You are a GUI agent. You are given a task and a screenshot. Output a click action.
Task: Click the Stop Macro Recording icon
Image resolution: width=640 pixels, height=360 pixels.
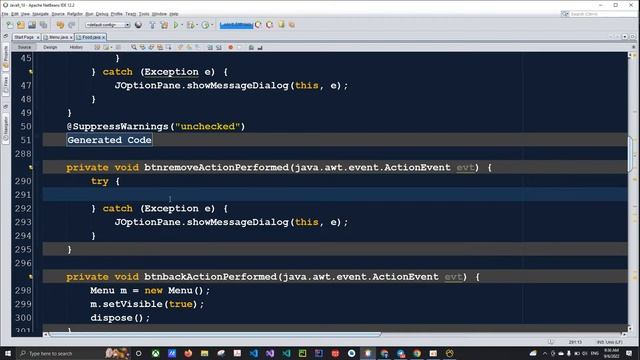[240, 47]
